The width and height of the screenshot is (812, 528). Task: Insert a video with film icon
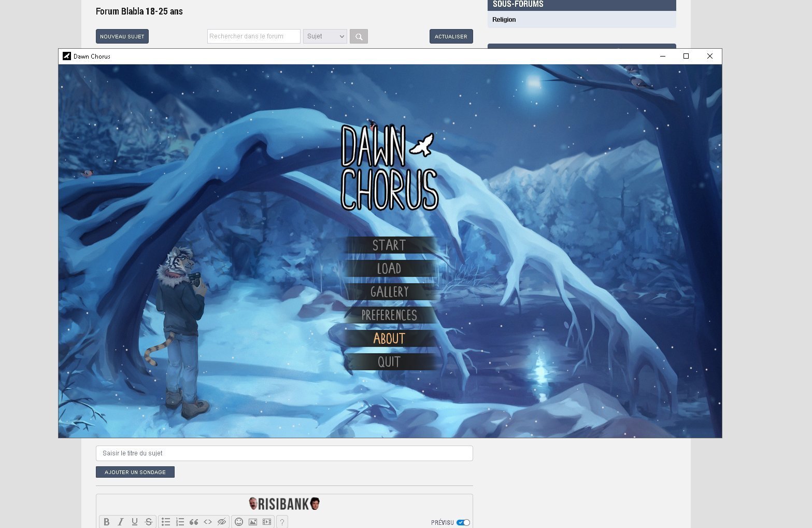[267, 522]
